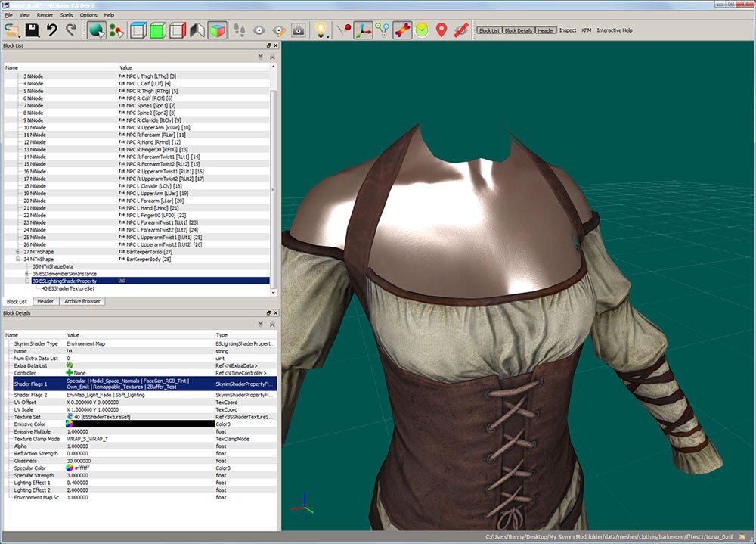
Task: Toggle the eye visibility icon in toolbar
Action: pos(259,30)
